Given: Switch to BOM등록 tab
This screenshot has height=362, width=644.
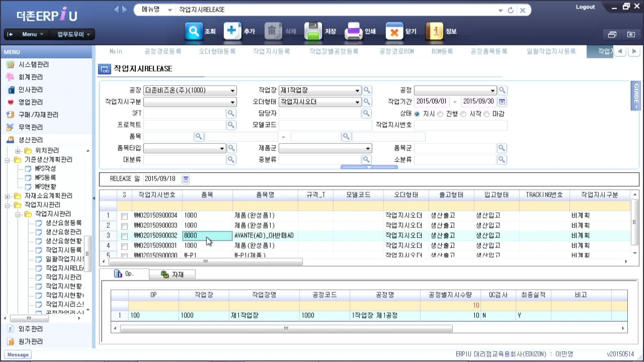Looking at the screenshot, I should point(442,51).
